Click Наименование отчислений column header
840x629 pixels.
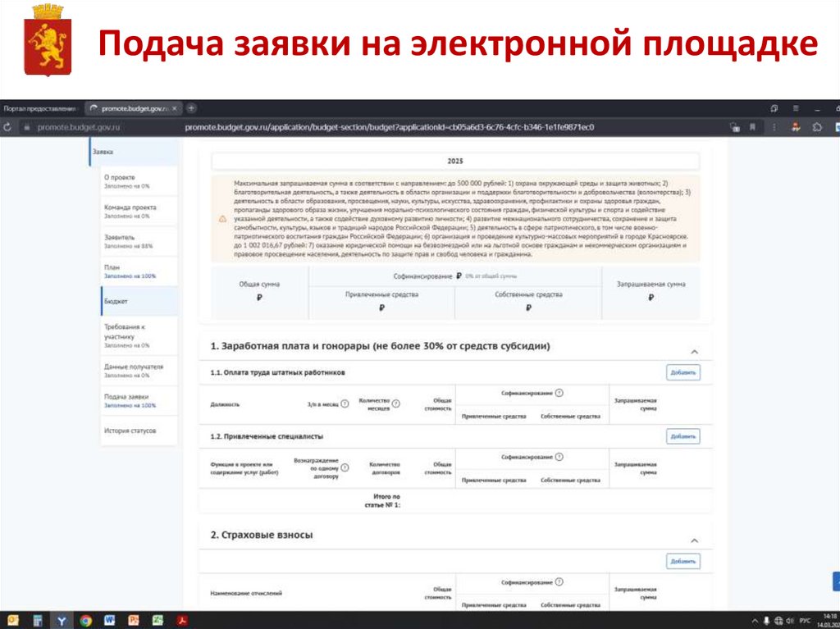[x=246, y=594]
